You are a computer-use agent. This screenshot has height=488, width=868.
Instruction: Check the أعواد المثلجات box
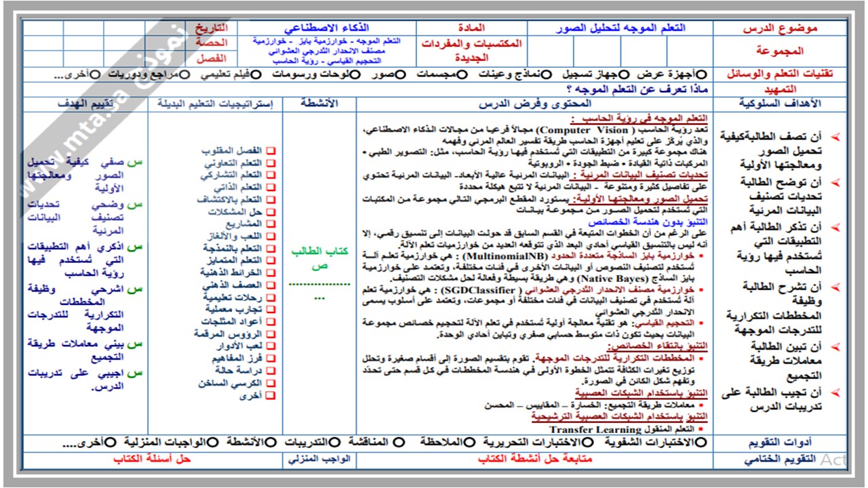tap(270, 322)
